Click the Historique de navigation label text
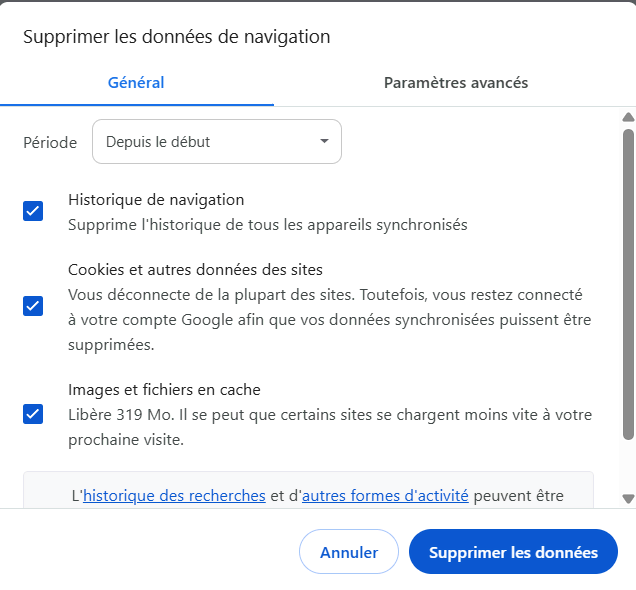The height and width of the screenshot is (590, 636). [x=156, y=200]
